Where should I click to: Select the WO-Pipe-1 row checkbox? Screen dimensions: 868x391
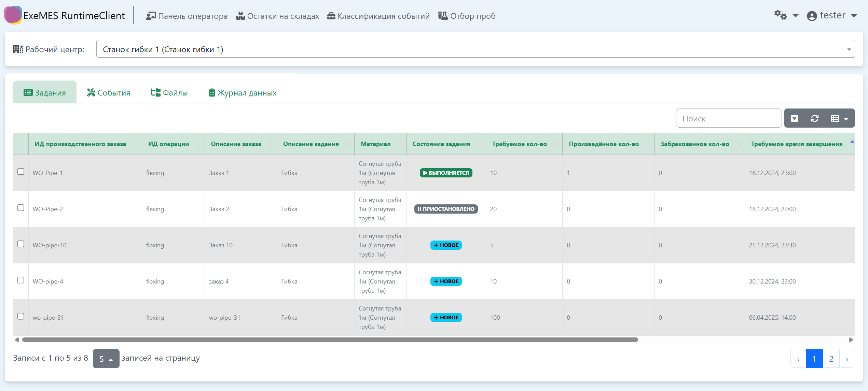pyautogui.click(x=21, y=172)
